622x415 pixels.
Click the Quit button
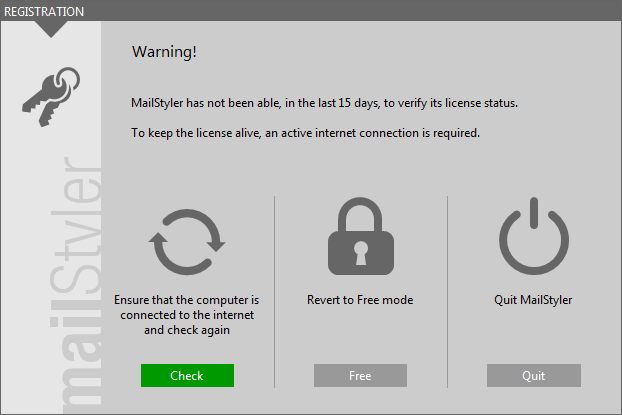534,375
